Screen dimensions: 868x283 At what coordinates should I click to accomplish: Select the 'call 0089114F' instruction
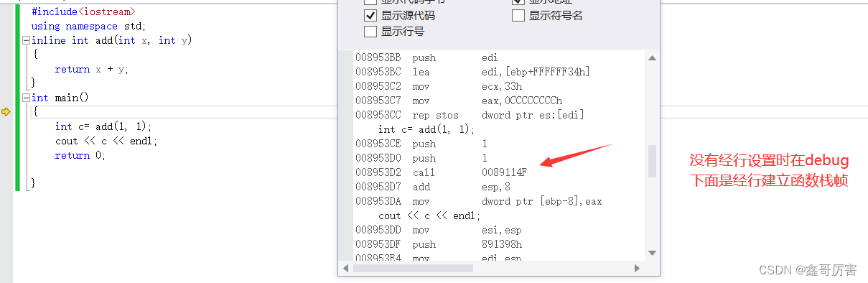pos(442,172)
